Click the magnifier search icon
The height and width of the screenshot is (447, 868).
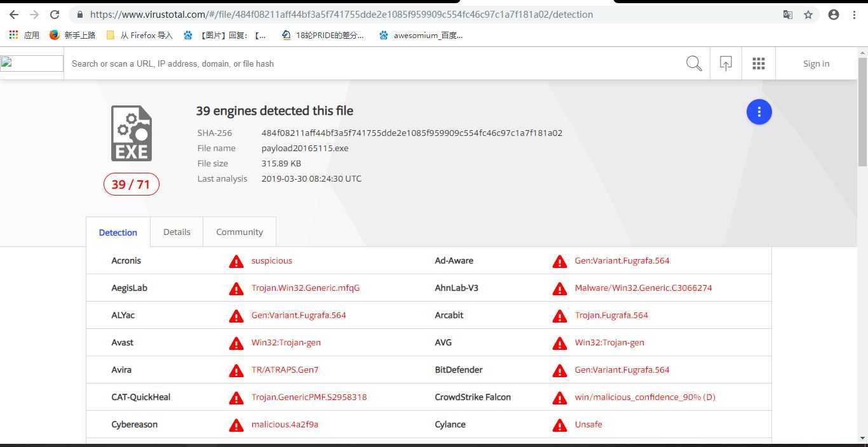point(694,63)
